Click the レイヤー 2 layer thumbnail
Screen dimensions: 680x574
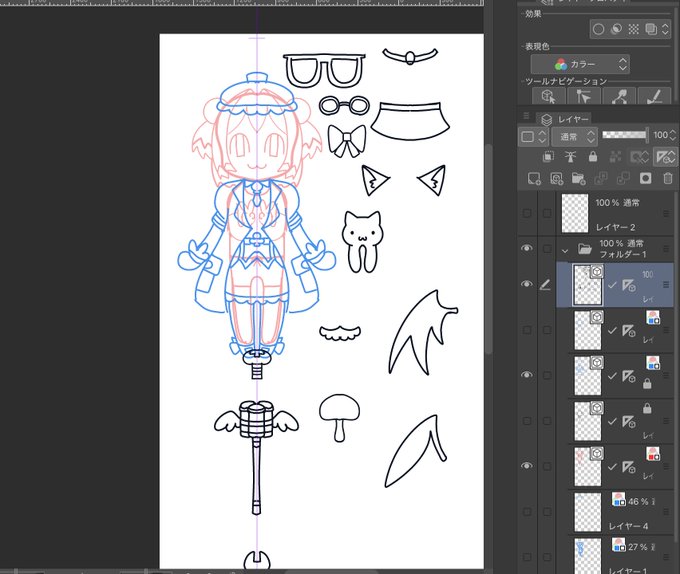[x=575, y=213]
